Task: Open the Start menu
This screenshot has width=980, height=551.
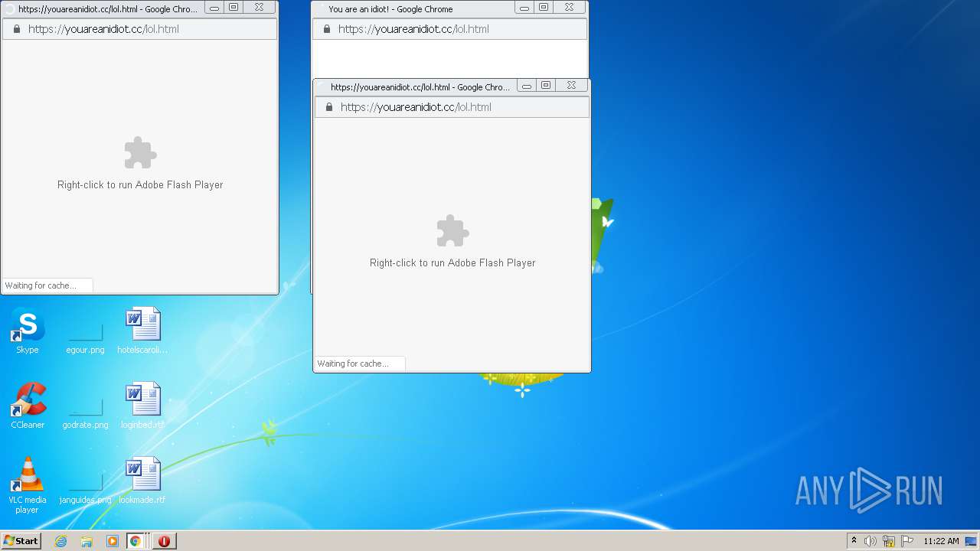Action: tap(21, 541)
